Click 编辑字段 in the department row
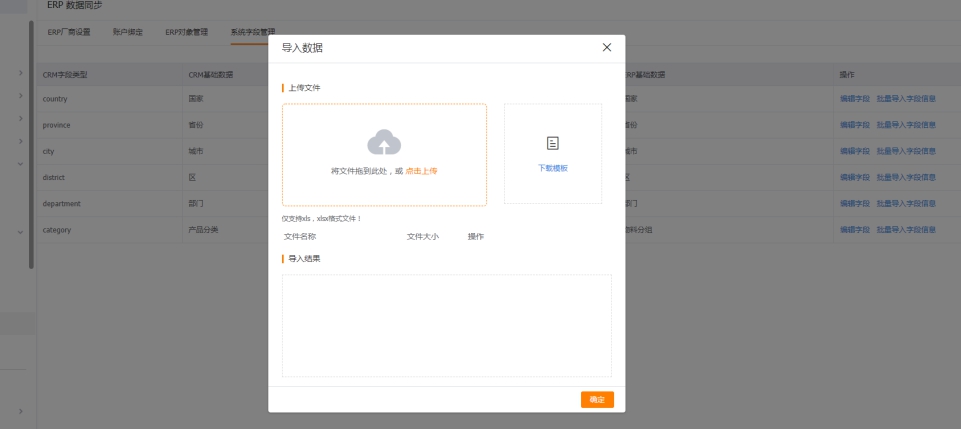 point(854,203)
